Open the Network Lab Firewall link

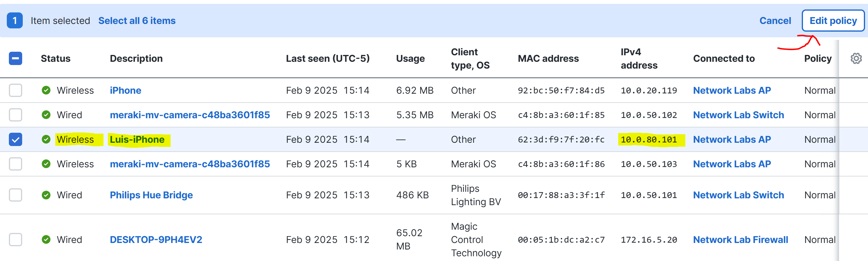(x=740, y=239)
